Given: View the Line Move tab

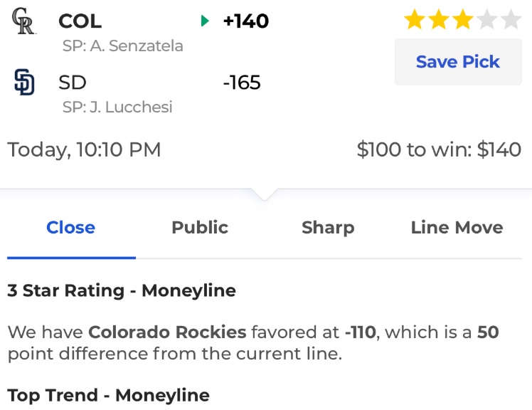Looking at the screenshot, I should [x=457, y=228].
